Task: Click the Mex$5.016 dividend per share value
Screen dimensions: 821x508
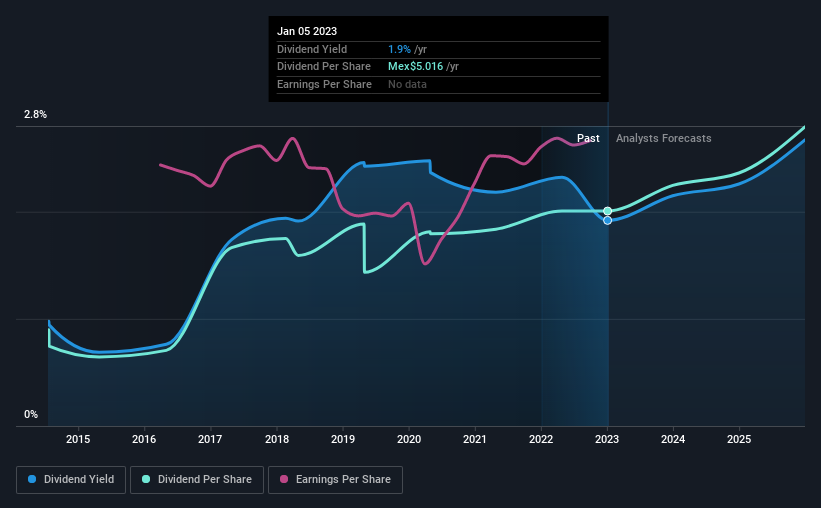Action: coord(415,67)
